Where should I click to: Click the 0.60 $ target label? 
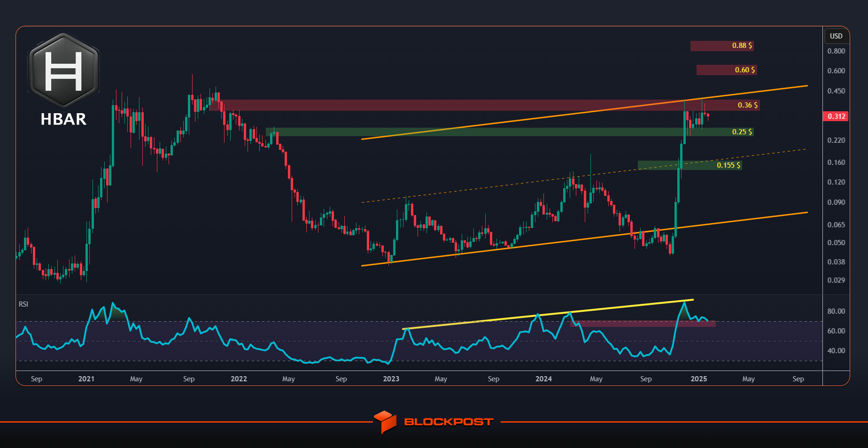click(745, 70)
